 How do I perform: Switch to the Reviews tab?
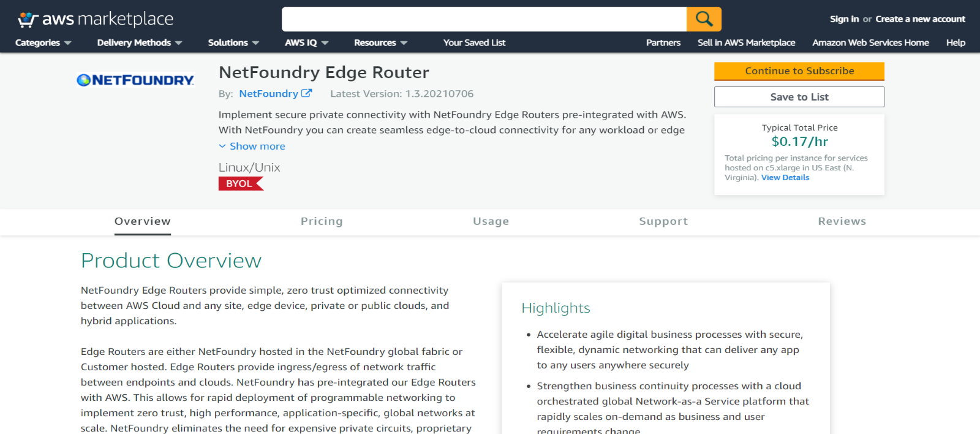point(842,221)
